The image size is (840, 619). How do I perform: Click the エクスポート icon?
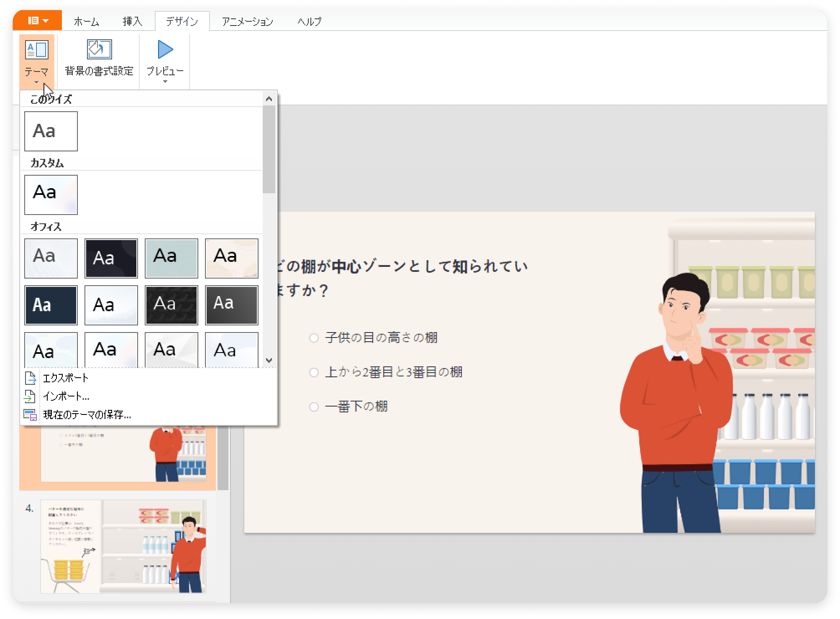click(30, 378)
